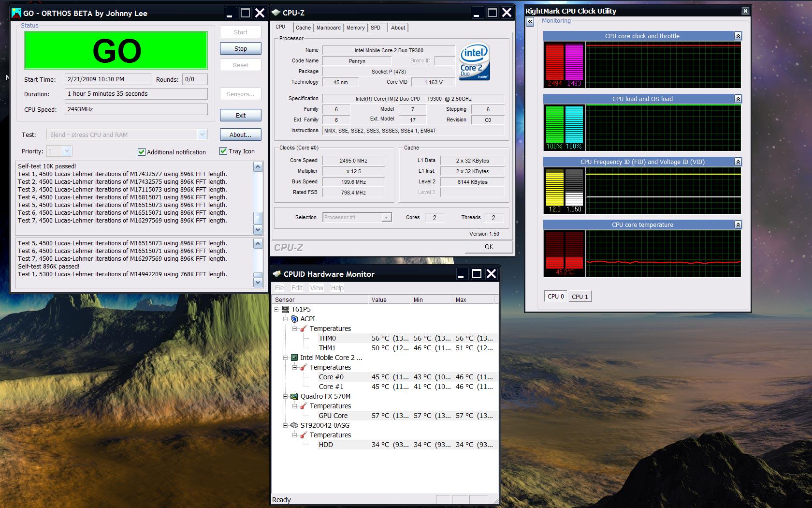Click the Duration field in ORTHOS
Viewport: 812px width, 508px height.
click(136, 94)
